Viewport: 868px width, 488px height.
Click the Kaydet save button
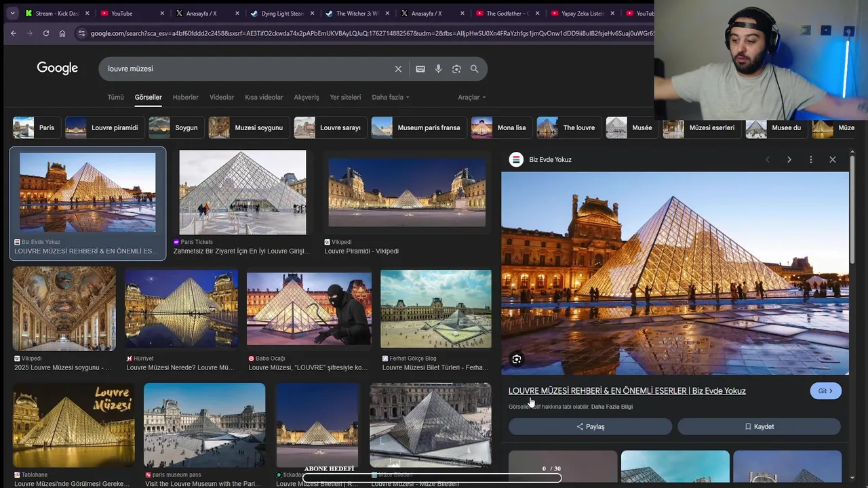(759, 426)
